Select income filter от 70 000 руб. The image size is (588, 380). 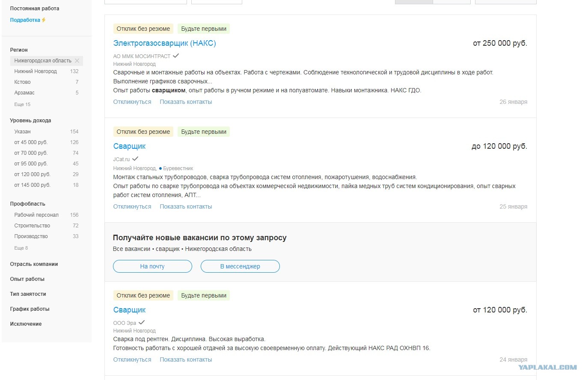click(x=31, y=153)
